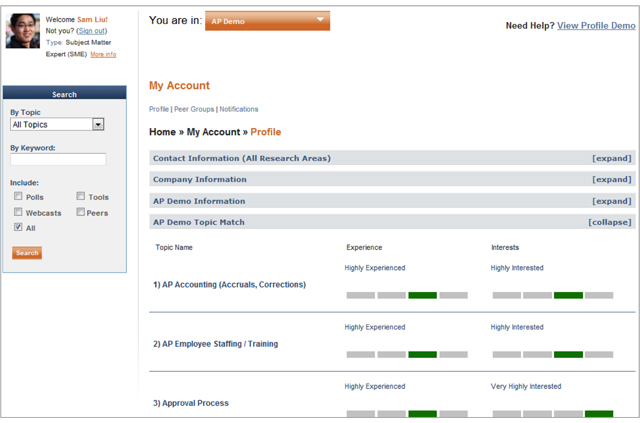Click Sam Liu's profile photo
Image resolution: width=640 pixels, height=423 pixels.
[x=23, y=31]
